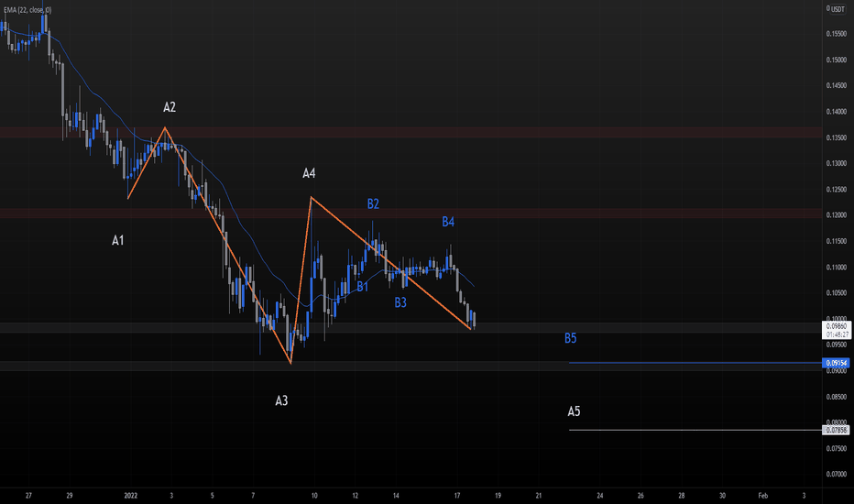Click the 10 date on time axis
This screenshot has width=854, height=504.
pyautogui.click(x=314, y=496)
